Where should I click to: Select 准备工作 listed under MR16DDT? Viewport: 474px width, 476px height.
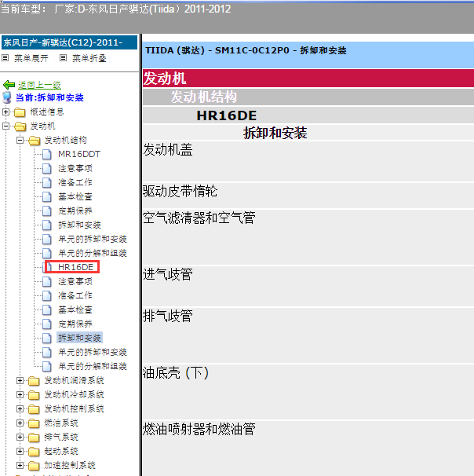(75, 182)
